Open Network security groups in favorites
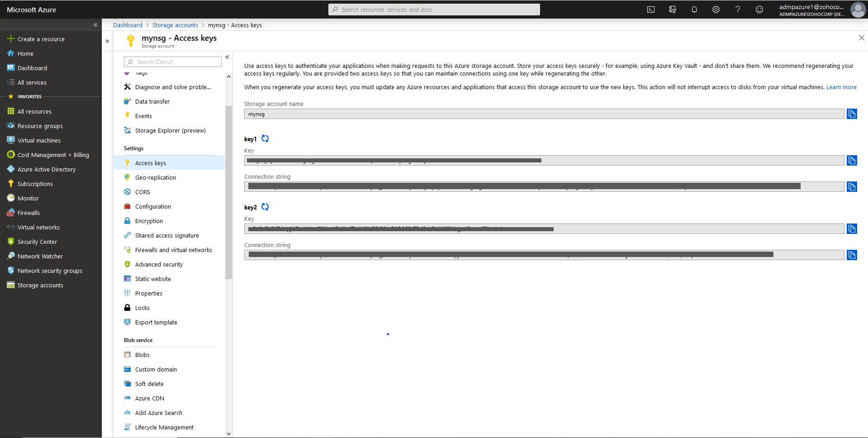Image resolution: width=868 pixels, height=438 pixels. coord(51,271)
